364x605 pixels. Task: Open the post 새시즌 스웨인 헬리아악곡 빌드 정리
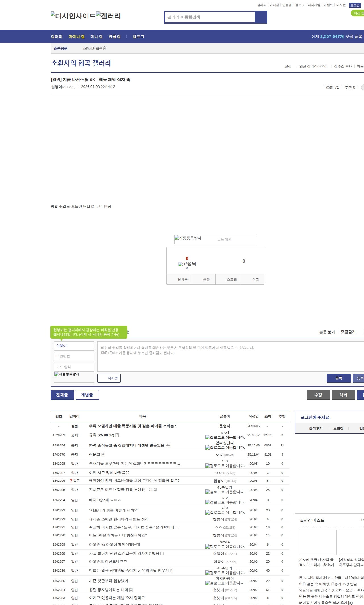(x=119, y=519)
